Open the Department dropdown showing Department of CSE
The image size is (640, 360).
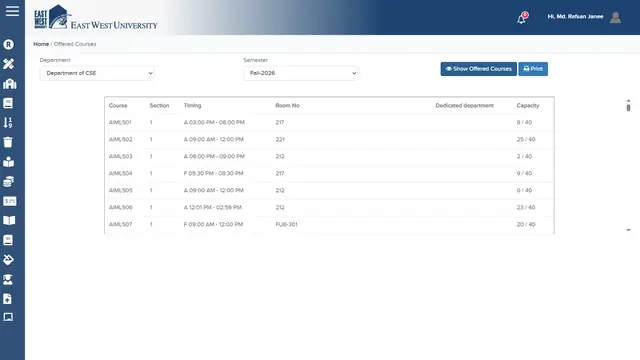point(97,73)
